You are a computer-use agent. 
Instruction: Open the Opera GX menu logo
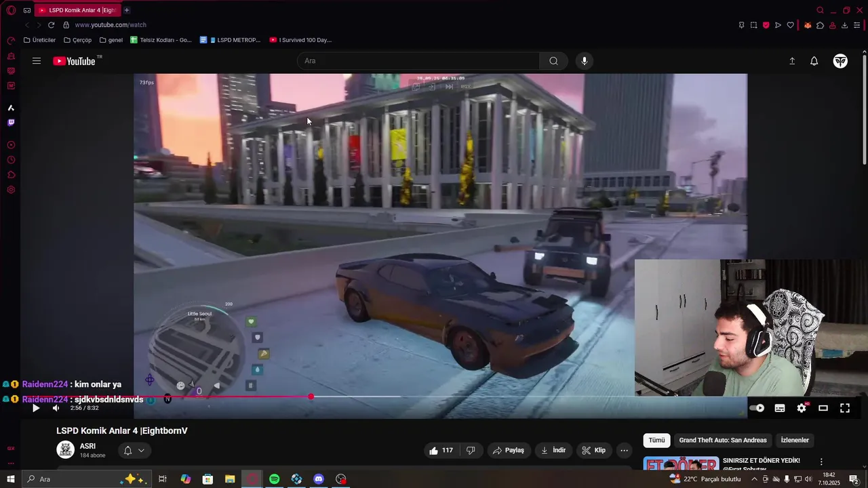pyautogui.click(x=11, y=10)
